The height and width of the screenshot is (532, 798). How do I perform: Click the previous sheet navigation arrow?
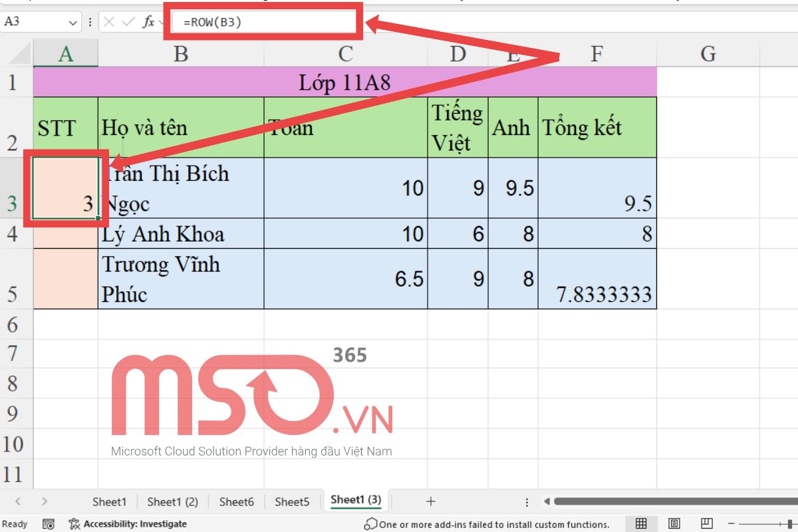click(18, 501)
